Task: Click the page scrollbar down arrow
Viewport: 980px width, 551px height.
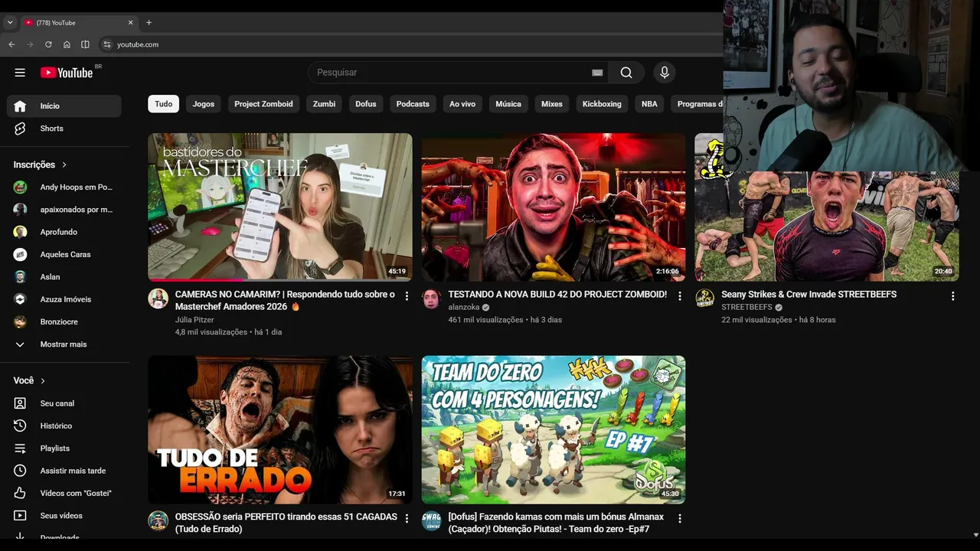Action: tap(975, 534)
